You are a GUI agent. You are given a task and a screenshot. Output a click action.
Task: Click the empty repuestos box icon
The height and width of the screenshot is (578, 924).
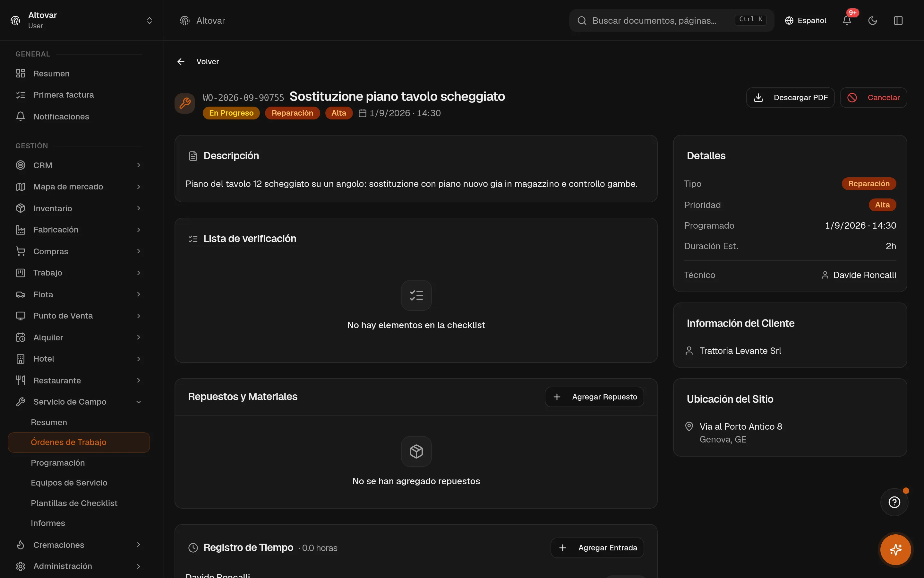(x=416, y=451)
